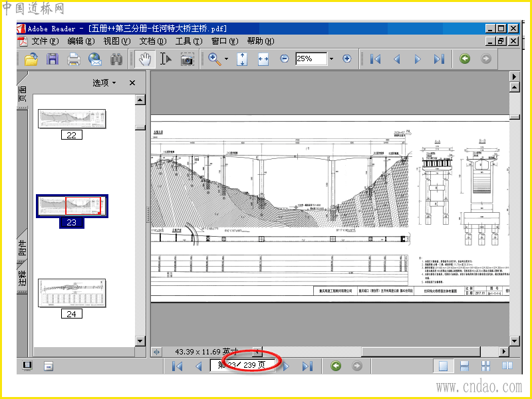Click the page size 43.39 x 11.69 text
The image size is (532, 399).
click(207, 352)
